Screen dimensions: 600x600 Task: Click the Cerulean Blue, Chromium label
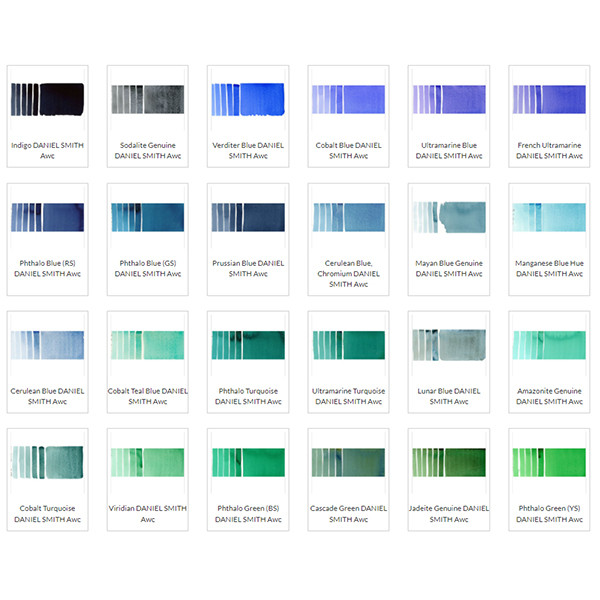(348, 273)
